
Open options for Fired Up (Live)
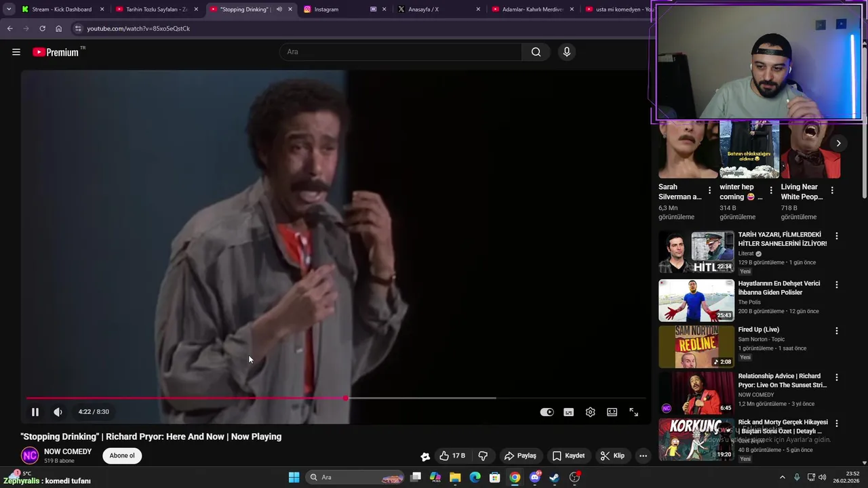836,331
